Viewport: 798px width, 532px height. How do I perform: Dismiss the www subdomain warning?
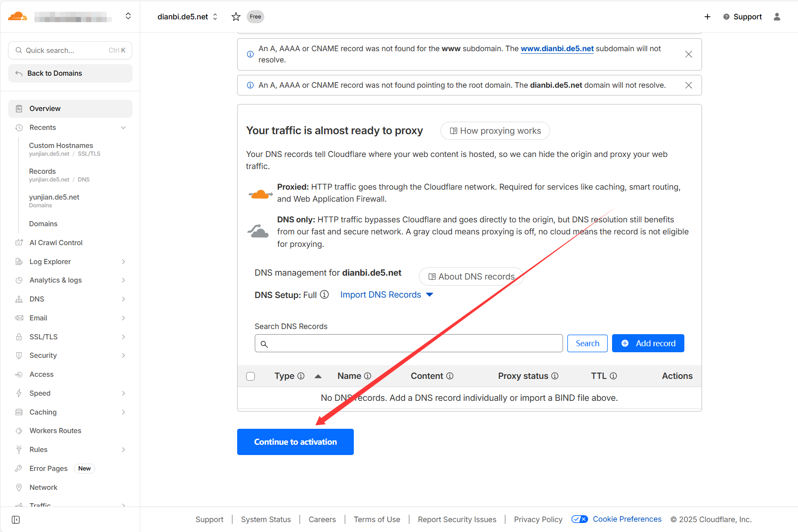688,54
